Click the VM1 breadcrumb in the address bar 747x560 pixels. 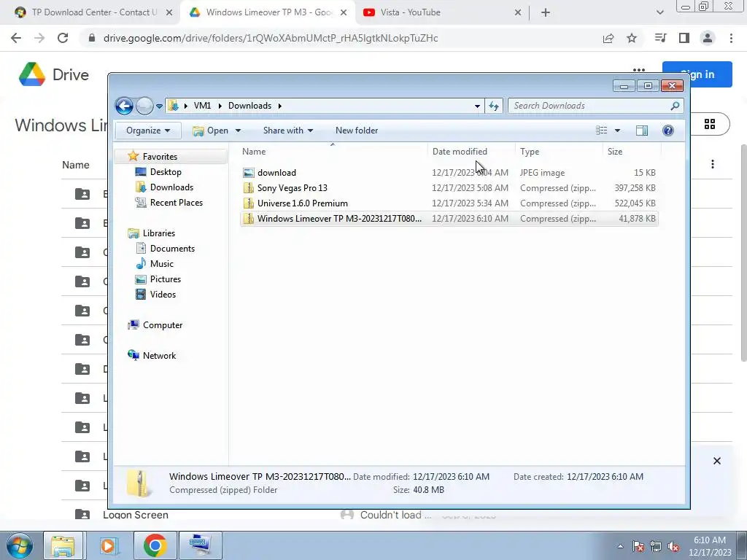[202, 106]
